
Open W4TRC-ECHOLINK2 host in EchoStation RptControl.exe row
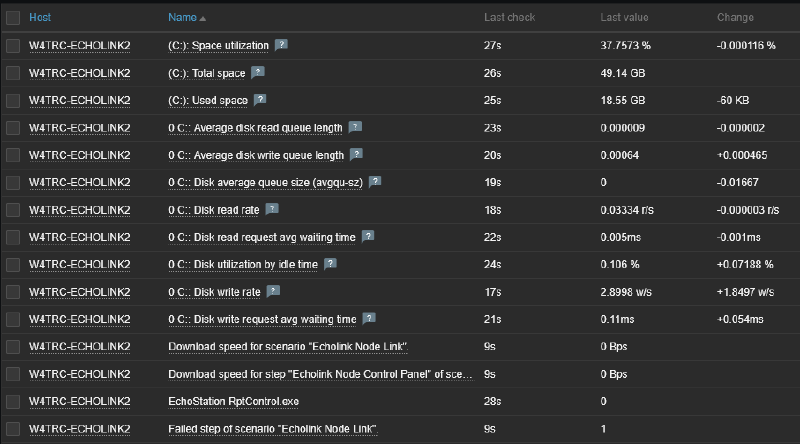pyautogui.click(x=80, y=402)
